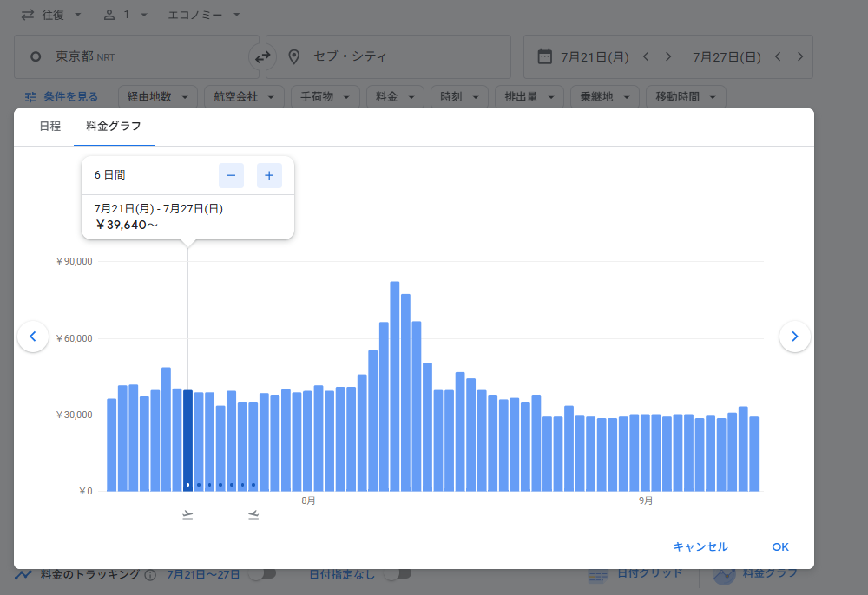Image resolution: width=868 pixels, height=595 pixels.
Task: Click the 8月 axis label
Action: pos(308,501)
